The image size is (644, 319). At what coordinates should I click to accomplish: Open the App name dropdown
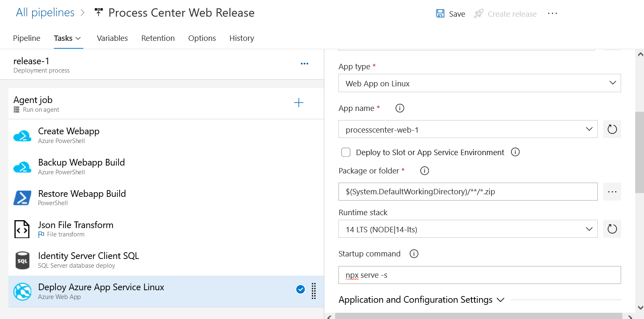(x=468, y=129)
